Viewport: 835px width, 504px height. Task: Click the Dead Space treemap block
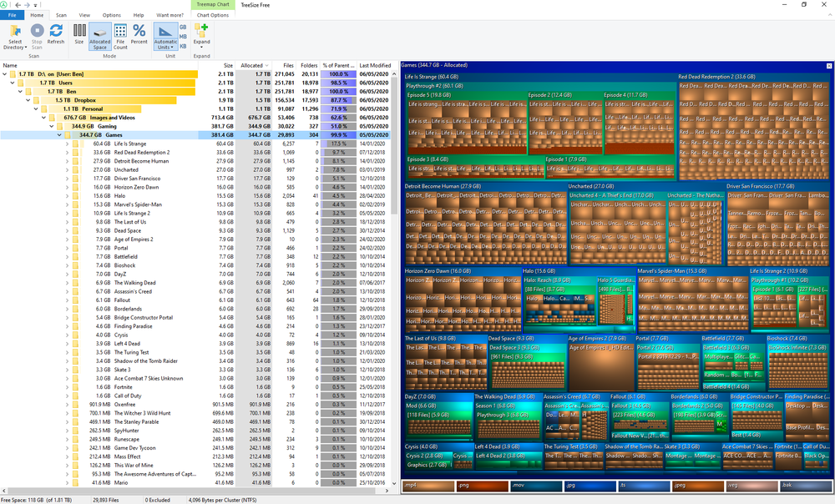click(526, 363)
